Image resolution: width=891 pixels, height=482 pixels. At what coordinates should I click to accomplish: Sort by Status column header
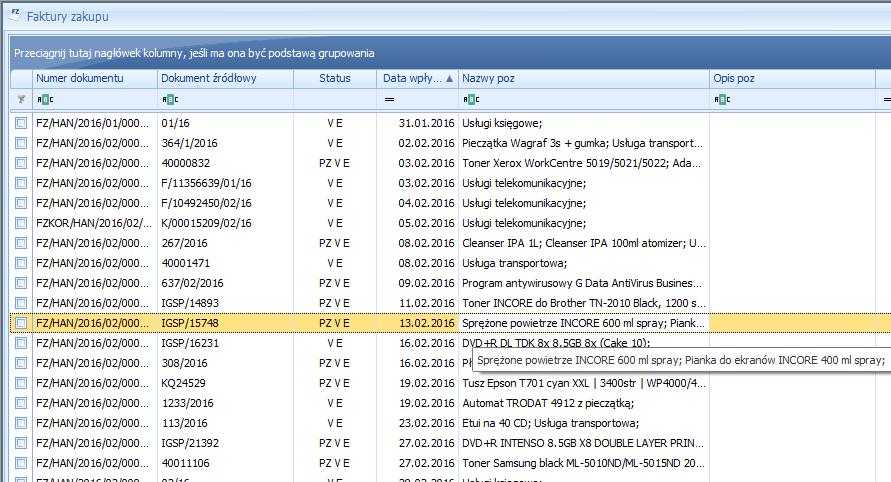335,78
